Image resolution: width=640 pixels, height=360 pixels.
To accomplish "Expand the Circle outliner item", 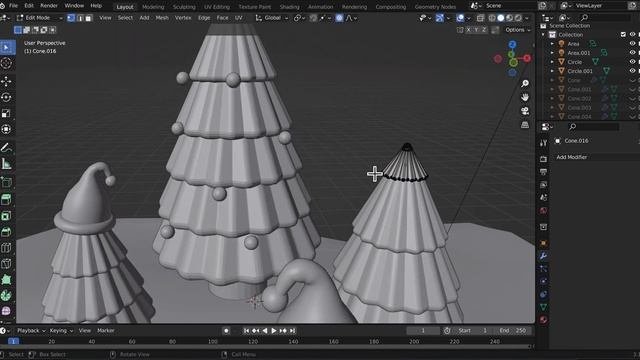I will click(552, 62).
